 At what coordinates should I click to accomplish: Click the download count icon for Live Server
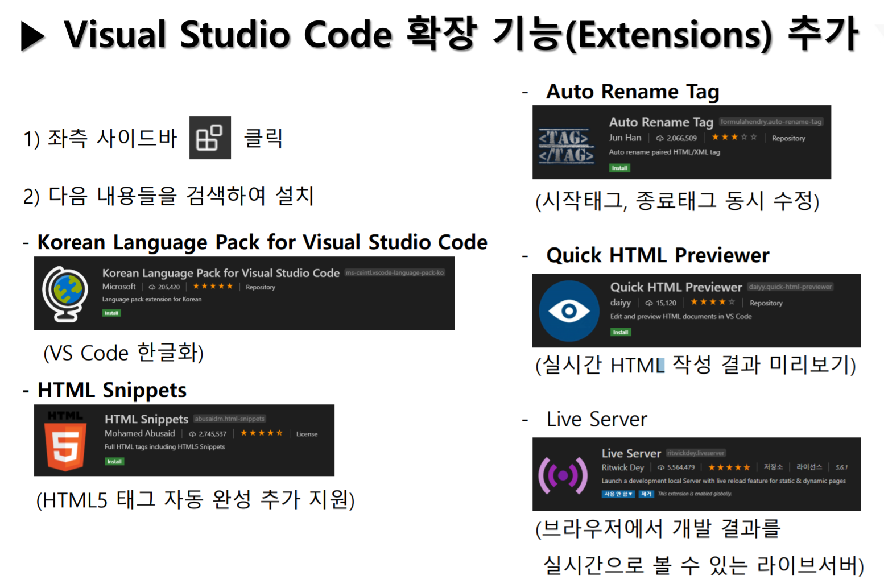(x=661, y=467)
